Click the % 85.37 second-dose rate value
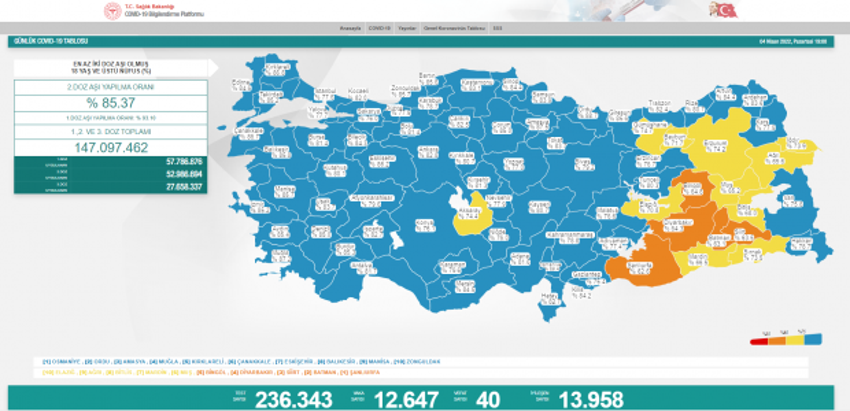Image resolution: width=850 pixels, height=411 pixels. 111,103
